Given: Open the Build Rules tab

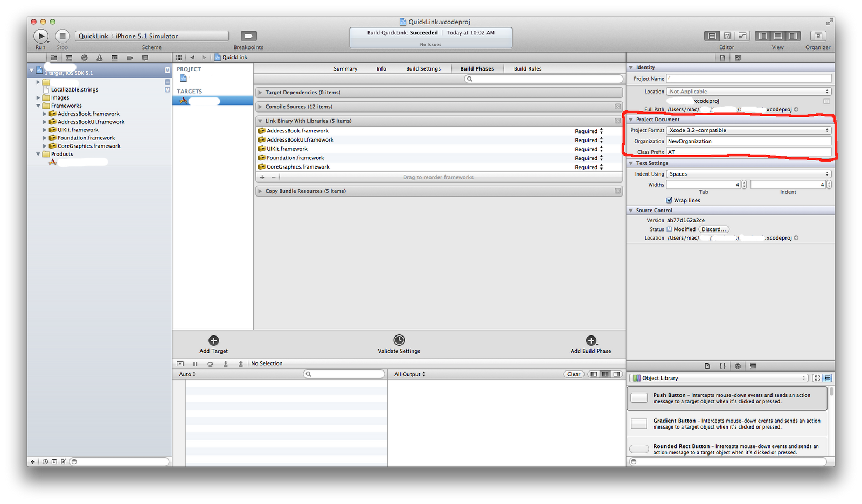Looking at the screenshot, I should [528, 69].
